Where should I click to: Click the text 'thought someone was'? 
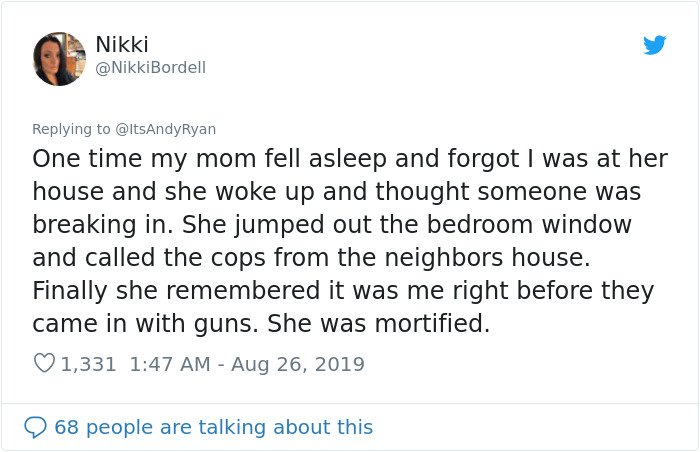pos(508,192)
